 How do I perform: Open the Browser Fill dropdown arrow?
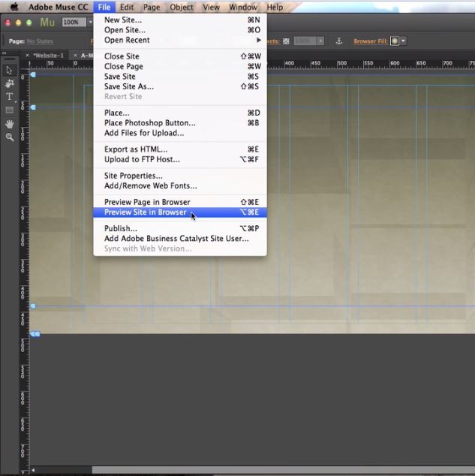[x=404, y=41]
